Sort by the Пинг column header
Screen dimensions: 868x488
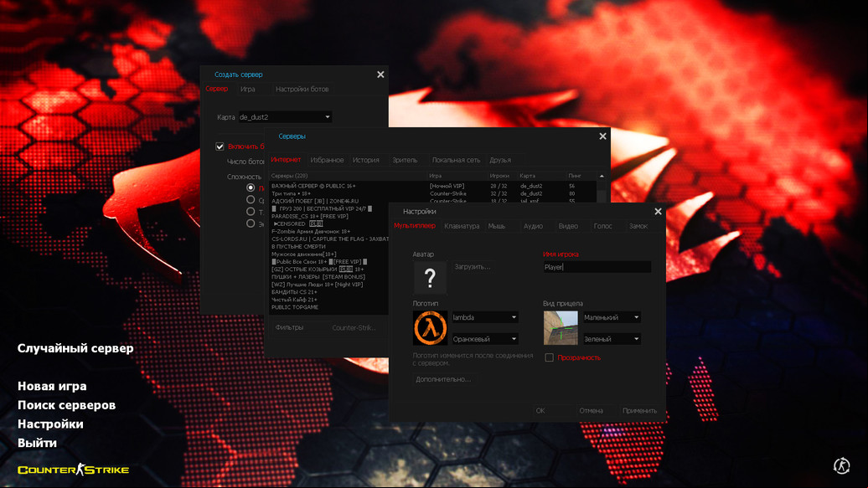(581, 176)
